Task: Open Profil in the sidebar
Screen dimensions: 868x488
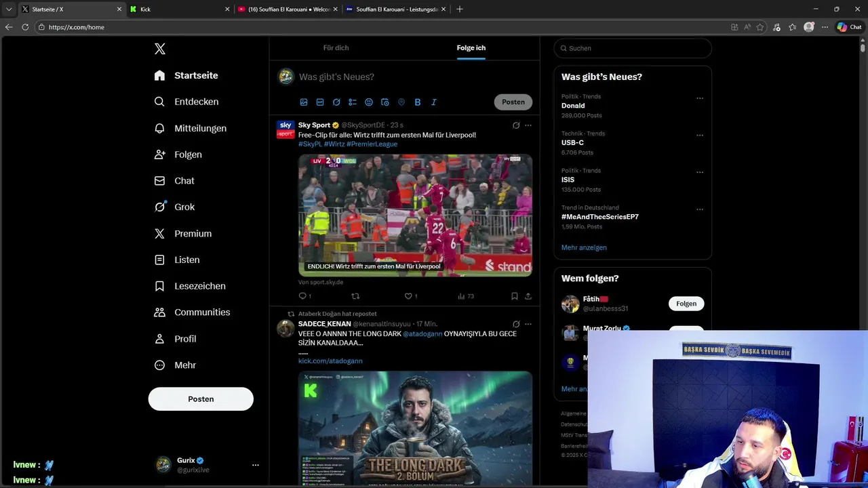Action: [175, 339]
